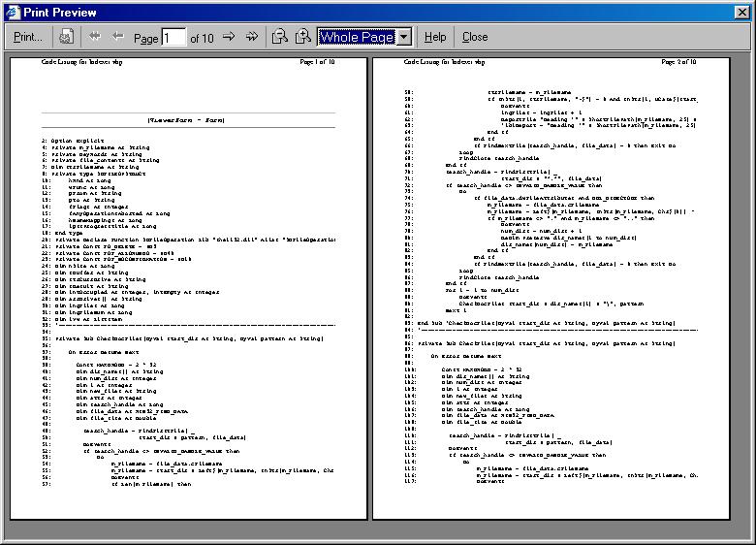756x545 pixels.
Task: Click the ViewerForm heading on page one
Action: (187, 120)
